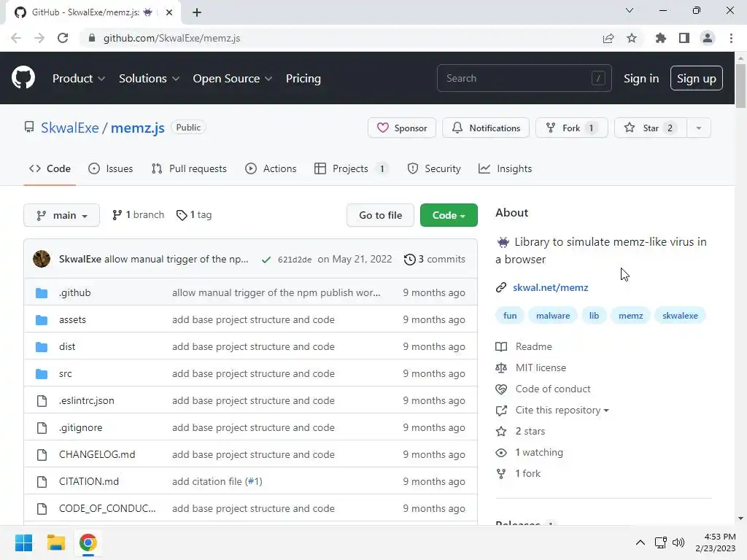Open the CHANGELOG.md file
The width and height of the screenshot is (747, 560).
(x=97, y=454)
